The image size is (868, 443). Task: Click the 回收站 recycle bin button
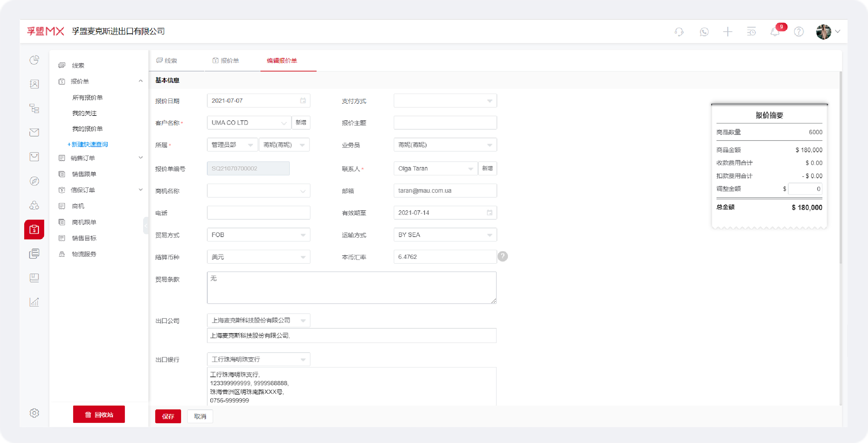pos(98,414)
